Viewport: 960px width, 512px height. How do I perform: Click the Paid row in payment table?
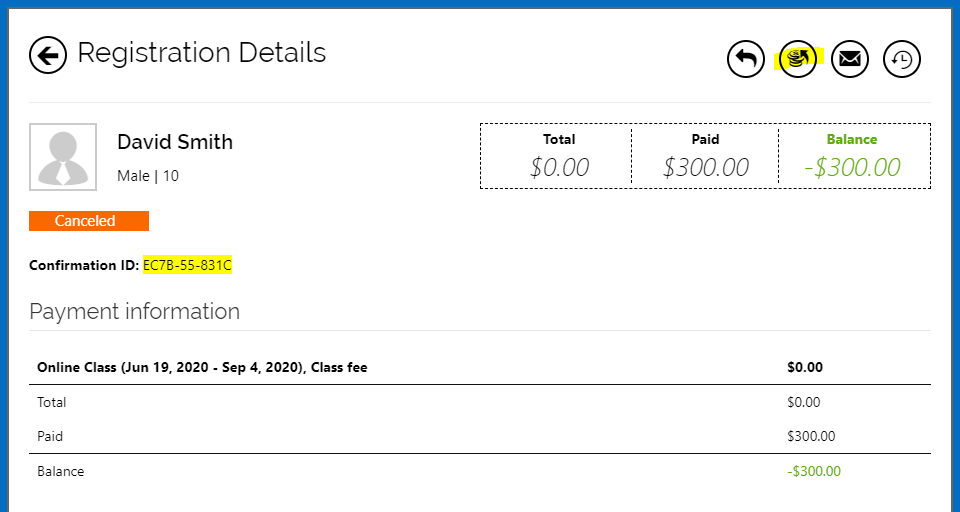point(50,436)
